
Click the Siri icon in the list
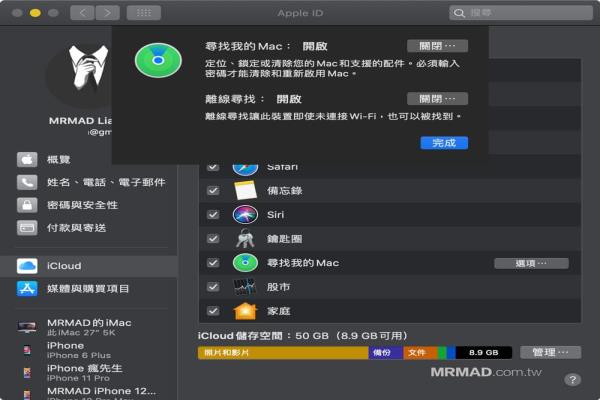[245, 215]
